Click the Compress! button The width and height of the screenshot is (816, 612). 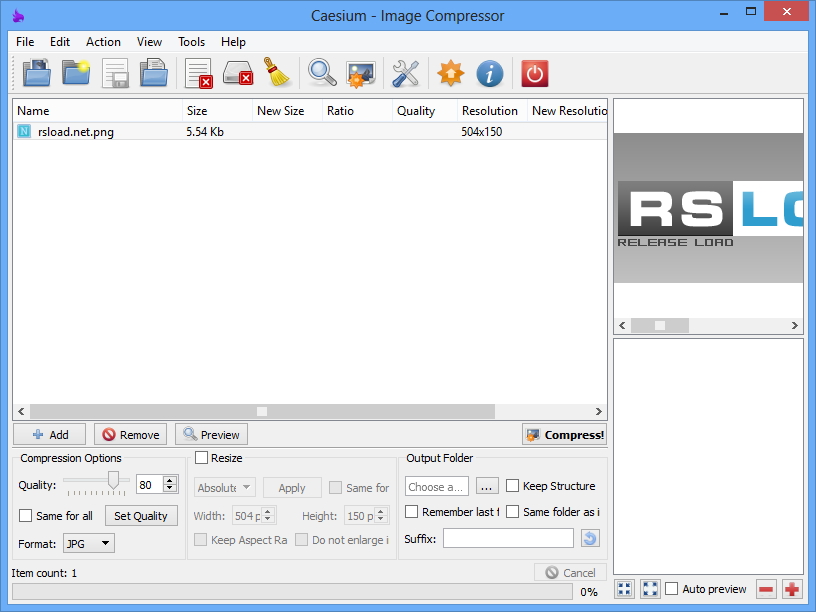click(565, 435)
